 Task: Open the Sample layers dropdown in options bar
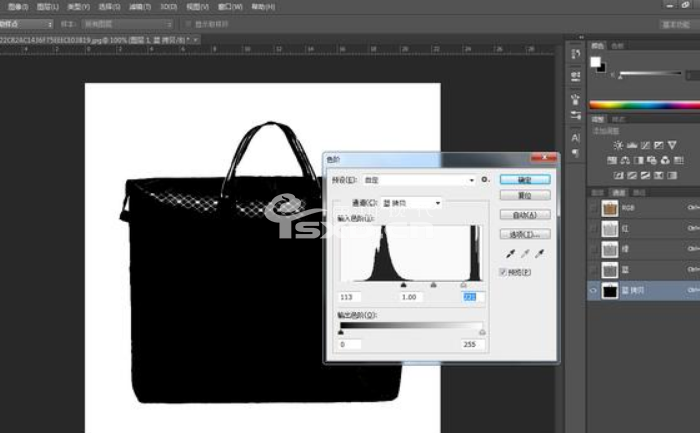coord(128,24)
